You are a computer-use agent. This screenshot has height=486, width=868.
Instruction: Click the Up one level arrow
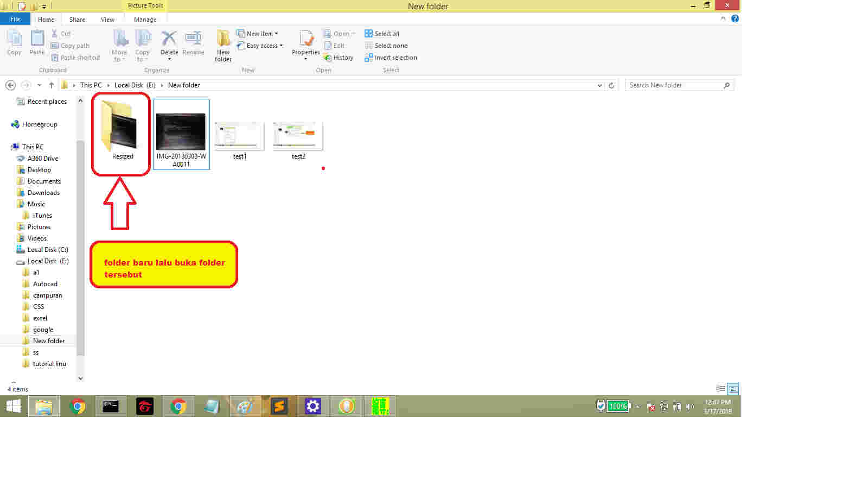pyautogui.click(x=52, y=85)
